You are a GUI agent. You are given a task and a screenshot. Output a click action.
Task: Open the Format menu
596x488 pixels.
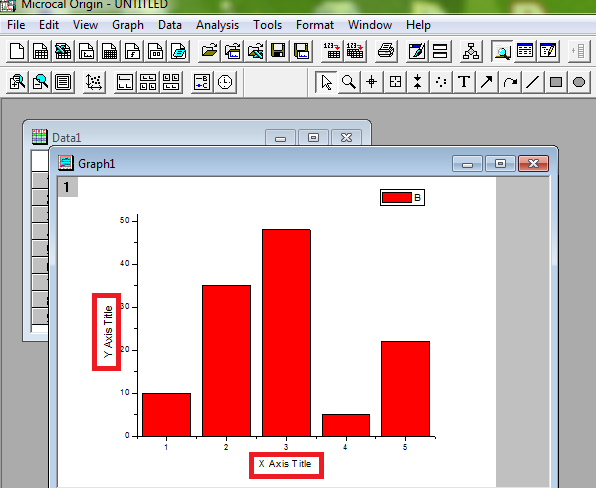(315, 25)
